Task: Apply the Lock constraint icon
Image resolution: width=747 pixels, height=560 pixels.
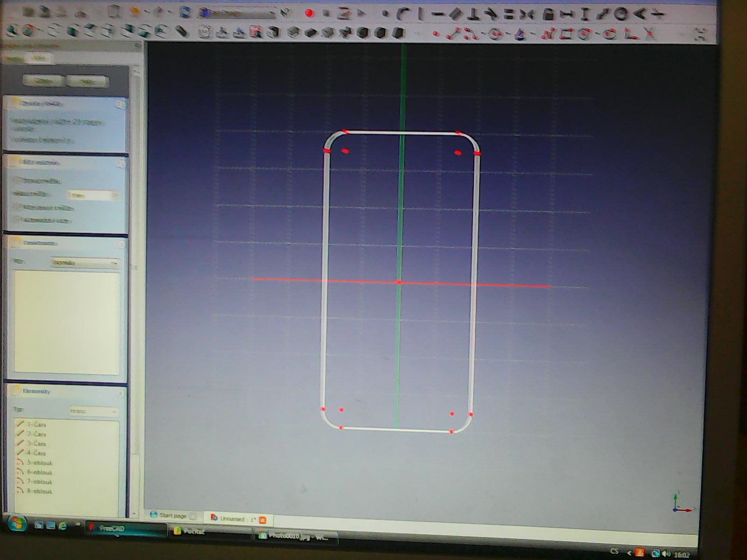Action: [549, 14]
